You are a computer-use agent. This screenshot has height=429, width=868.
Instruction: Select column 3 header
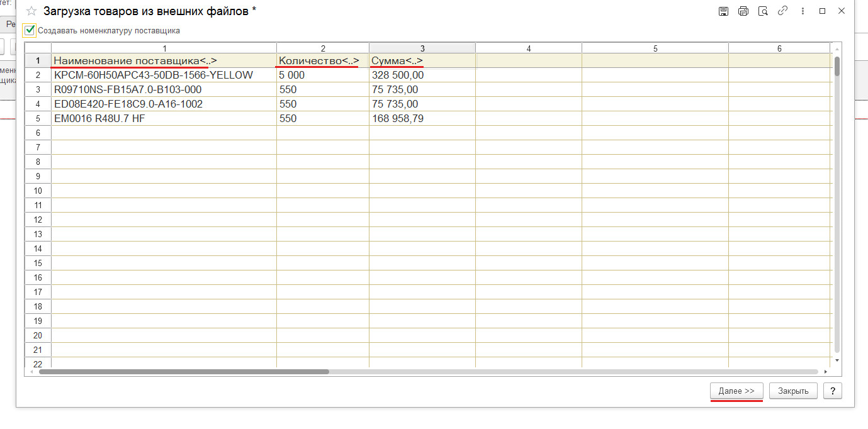click(422, 48)
